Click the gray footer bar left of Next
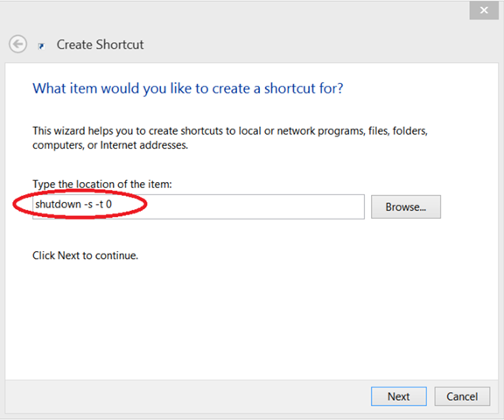Image resolution: width=504 pixels, height=420 pixels. (x=186, y=396)
